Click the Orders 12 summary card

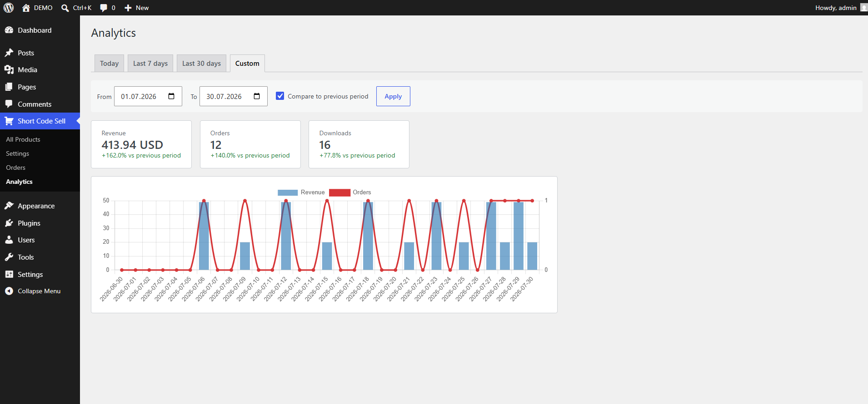point(250,144)
